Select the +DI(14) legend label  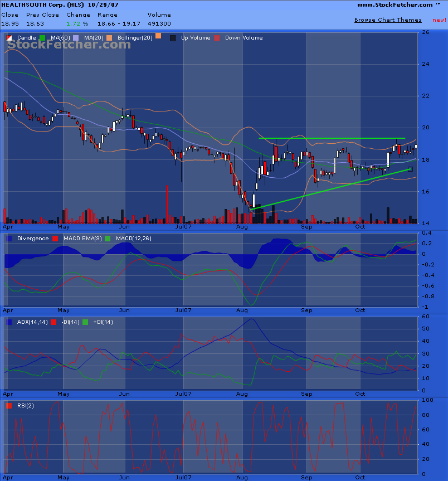point(103,322)
